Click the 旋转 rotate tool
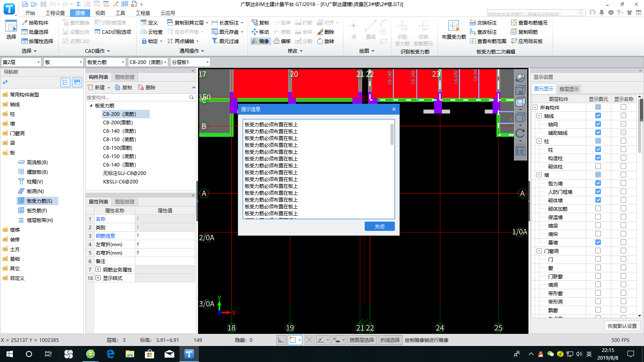This screenshot has height=362, width=644. point(326,41)
